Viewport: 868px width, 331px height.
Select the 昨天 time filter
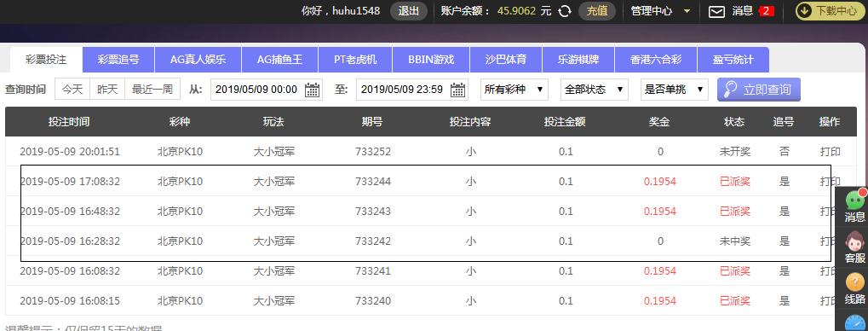pos(107,90)
